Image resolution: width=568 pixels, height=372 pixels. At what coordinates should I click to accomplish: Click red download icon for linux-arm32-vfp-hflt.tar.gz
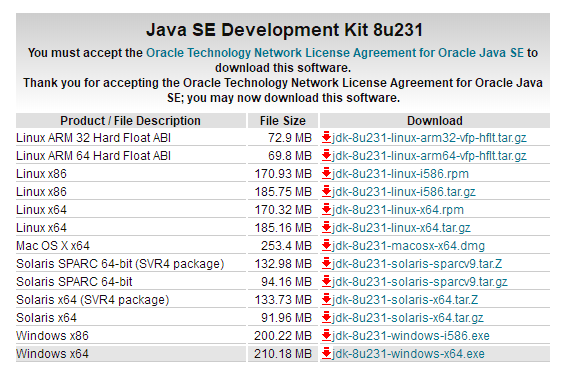tap(326, 138)
